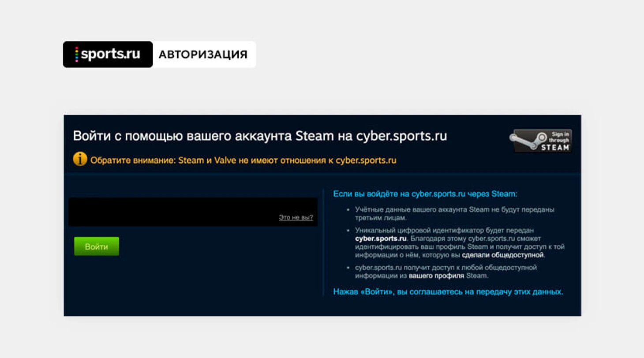Click the yellow info warning icon
Screen dimensions: 644x358
click(80, 159)
